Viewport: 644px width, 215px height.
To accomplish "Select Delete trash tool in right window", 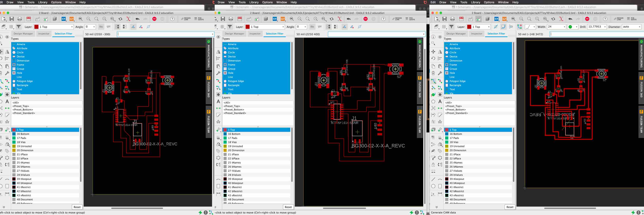I will point(433,73).
